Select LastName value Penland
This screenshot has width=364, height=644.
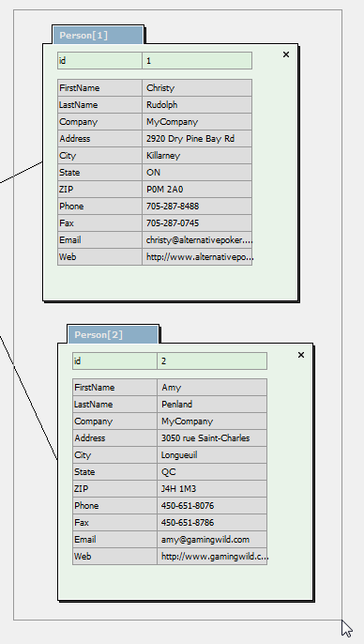coord(212,404)
